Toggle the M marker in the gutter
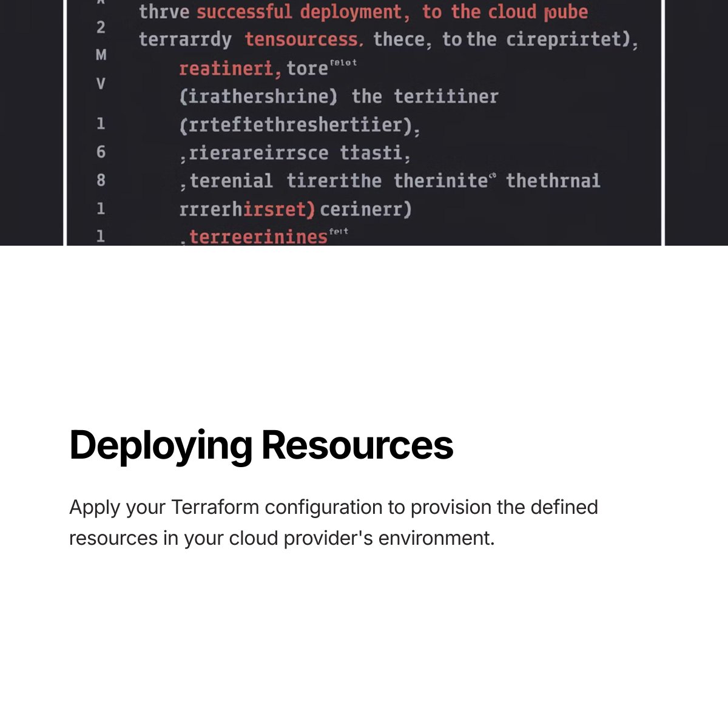The width and height of the screenshot is (728, 728). pyautogui.click(x=101, y=55)
